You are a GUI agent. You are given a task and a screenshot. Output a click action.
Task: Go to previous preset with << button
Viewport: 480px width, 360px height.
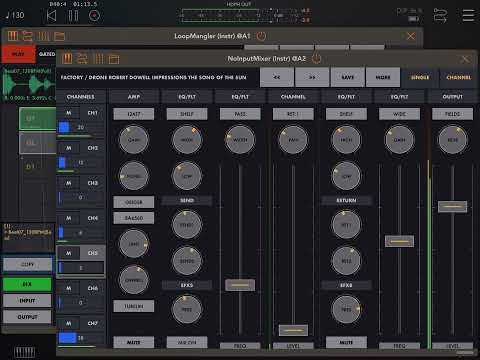point(277,77)
